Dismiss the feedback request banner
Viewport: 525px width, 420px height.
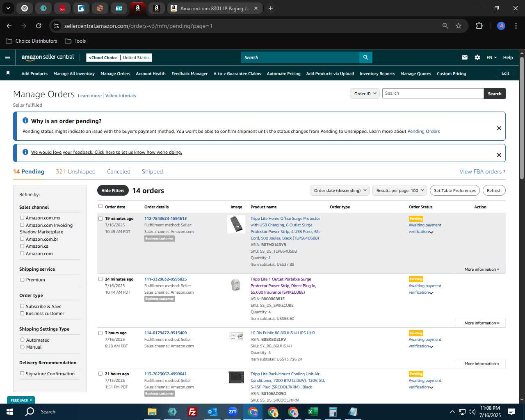pos(499,155)
